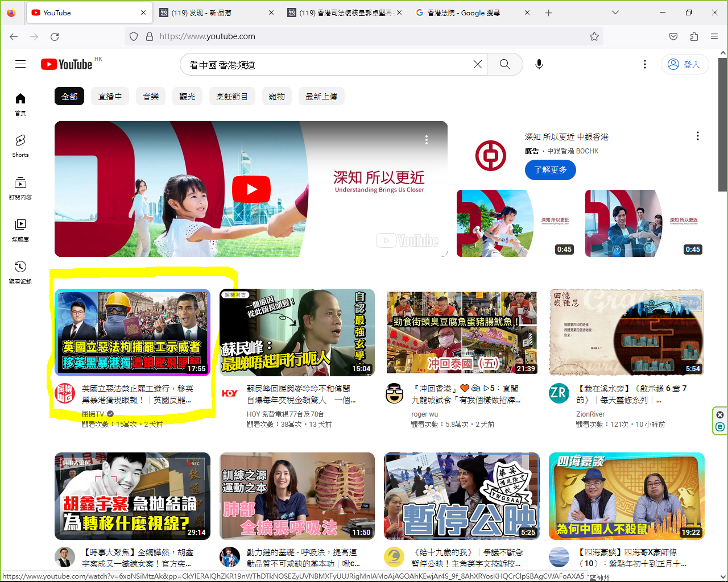Bookmark this page with star icon

(x=594, y=36)
